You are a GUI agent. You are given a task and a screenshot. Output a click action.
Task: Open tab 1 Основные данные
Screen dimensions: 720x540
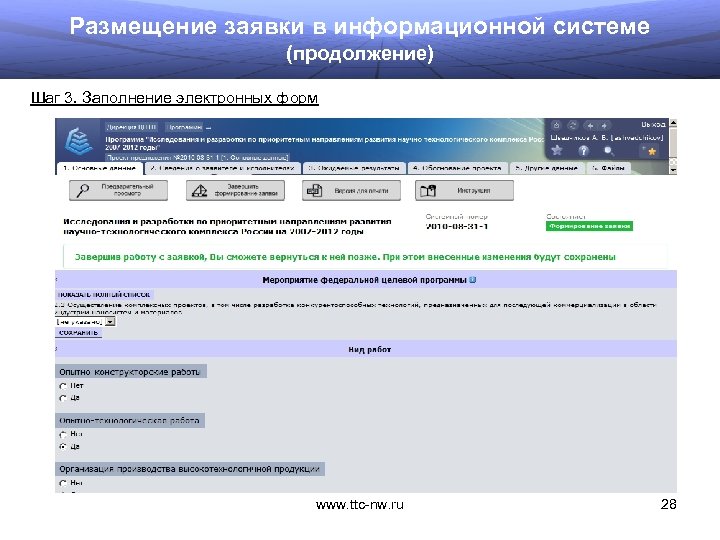tap(100, 168)
